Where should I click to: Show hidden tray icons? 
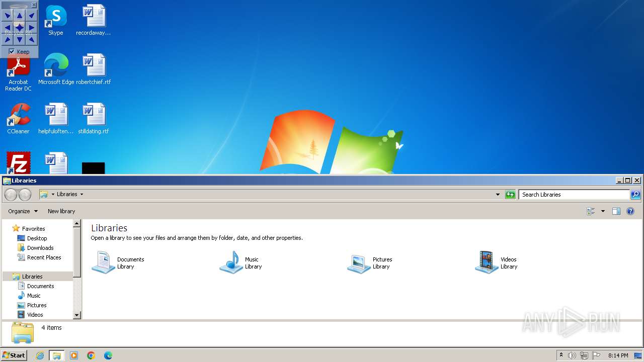click(561, 355)
